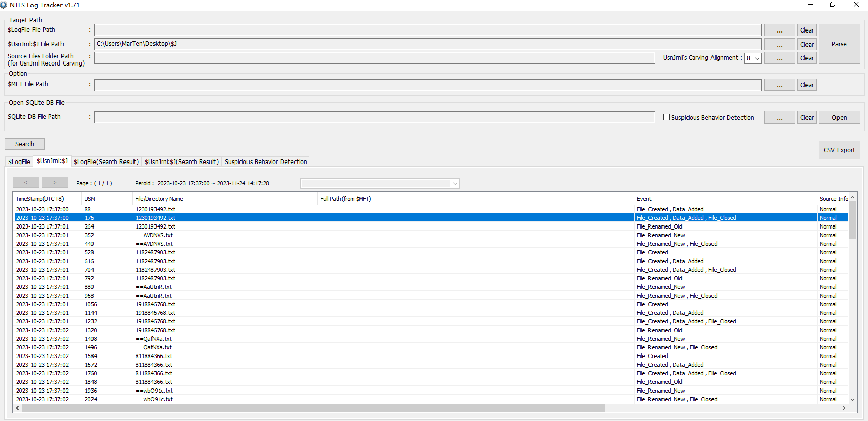Click the $MFT File Path input
This screenshot has height=421, width=868.
(x=427, y=85)
